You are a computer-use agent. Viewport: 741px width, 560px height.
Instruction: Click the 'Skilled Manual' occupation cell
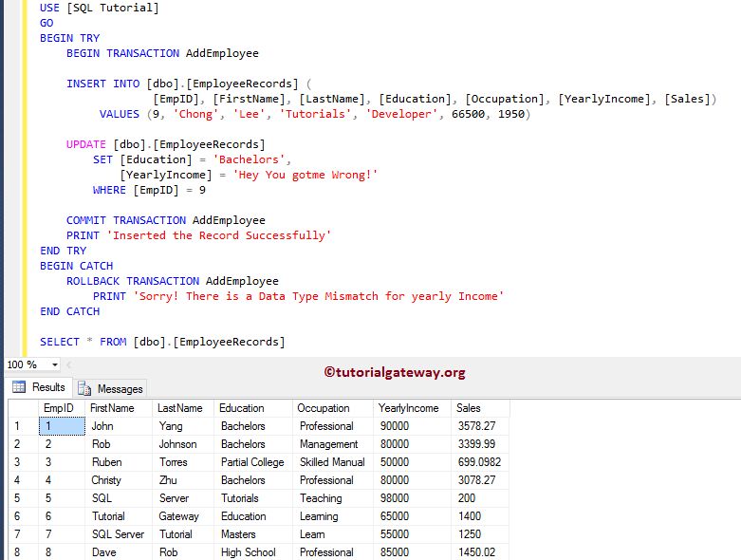[333, 462]
